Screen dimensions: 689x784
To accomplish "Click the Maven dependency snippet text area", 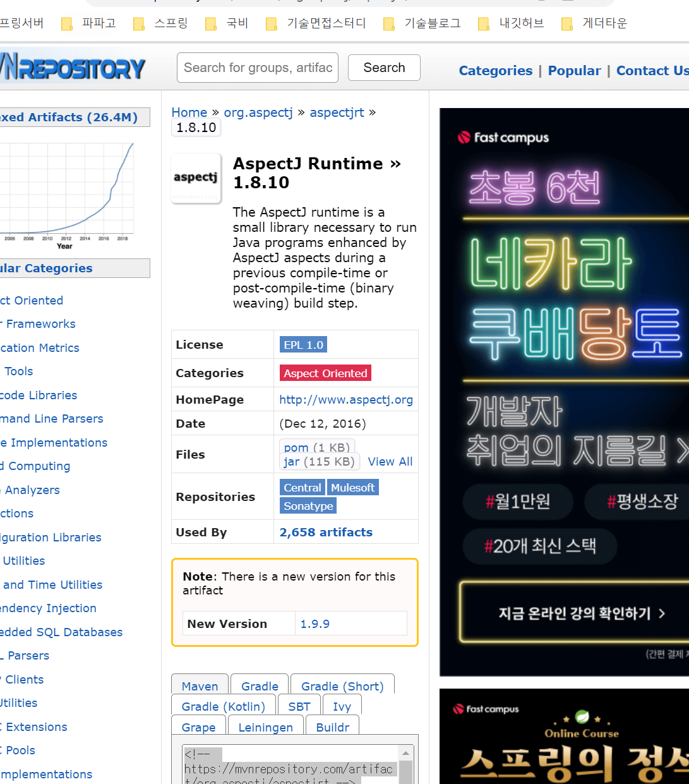I will [x=291, y=766].
